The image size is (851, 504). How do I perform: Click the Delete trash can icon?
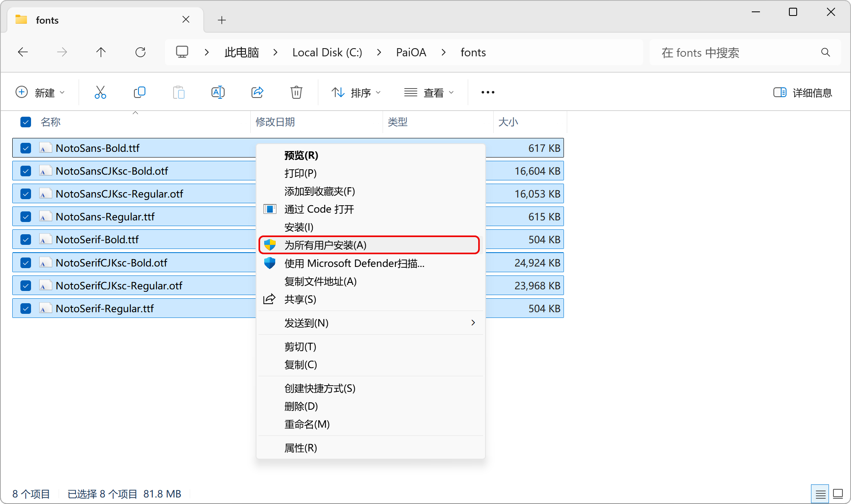coord(296,92)
